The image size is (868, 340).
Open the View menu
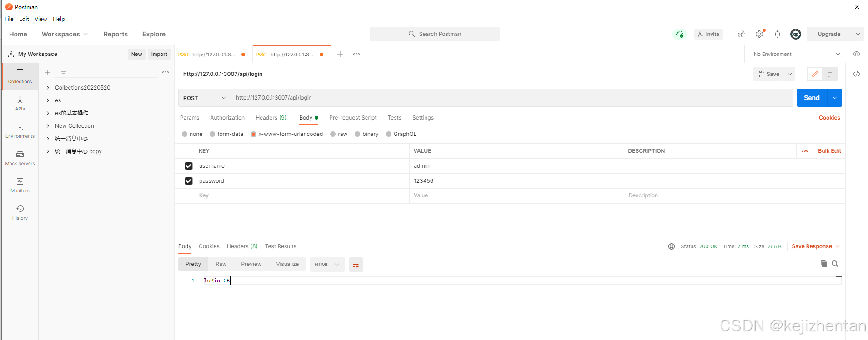(41, 19)
